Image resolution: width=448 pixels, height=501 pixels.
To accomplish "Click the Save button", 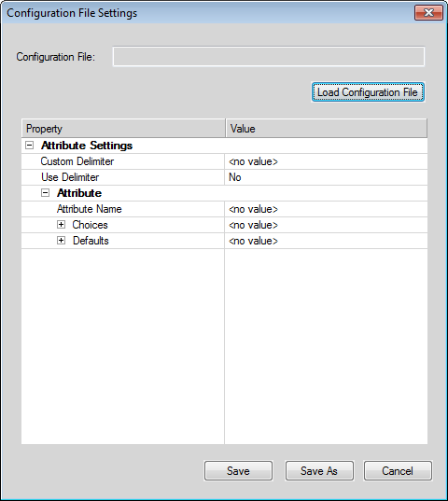I will [x=238, y=470].
